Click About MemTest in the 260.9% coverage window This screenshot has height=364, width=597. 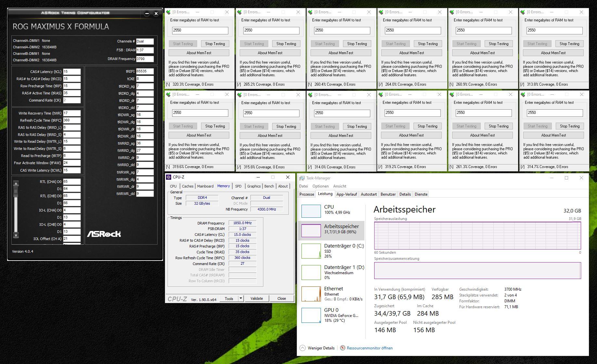[x=482, y=53]
